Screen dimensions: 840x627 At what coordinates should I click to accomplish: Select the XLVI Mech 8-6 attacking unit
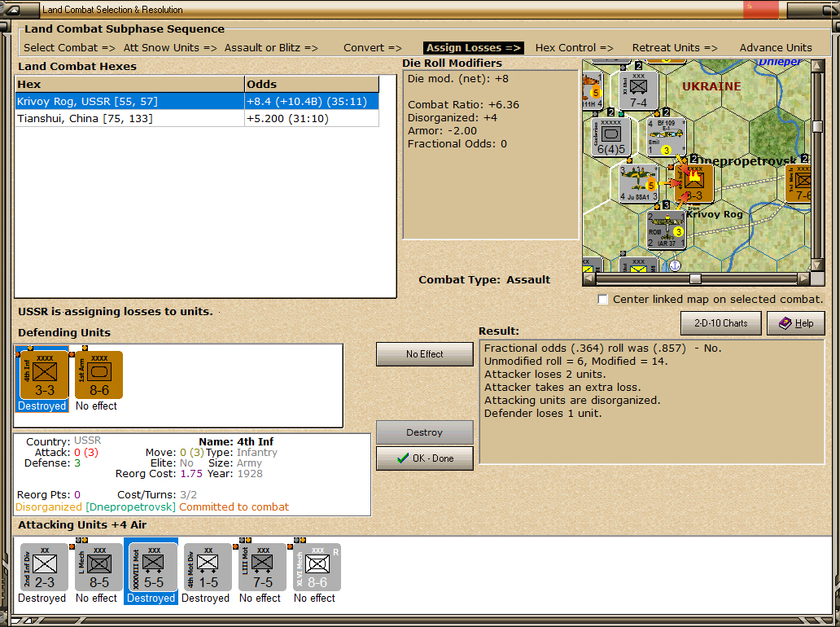(317, 567)
